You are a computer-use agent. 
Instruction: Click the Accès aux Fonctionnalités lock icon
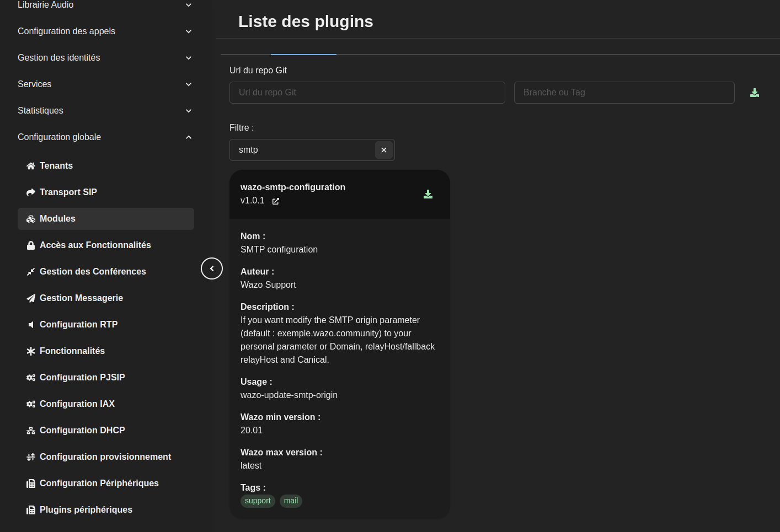pyautogui.click(x=31, y=245)
